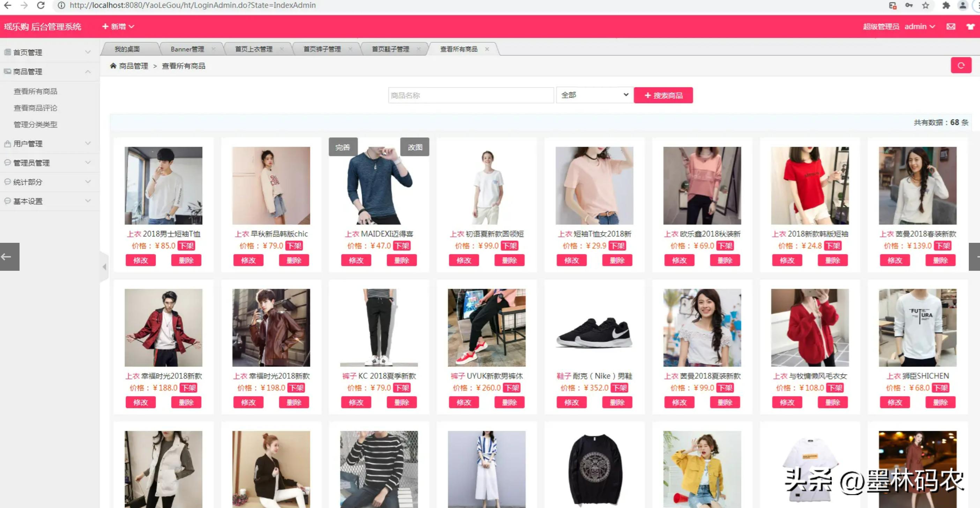Image resolution: width=980 pixels, height=508 pixels.
Task: Click the shirt skin icon in header
Action: pyautogui.click(x=971, y=26)
